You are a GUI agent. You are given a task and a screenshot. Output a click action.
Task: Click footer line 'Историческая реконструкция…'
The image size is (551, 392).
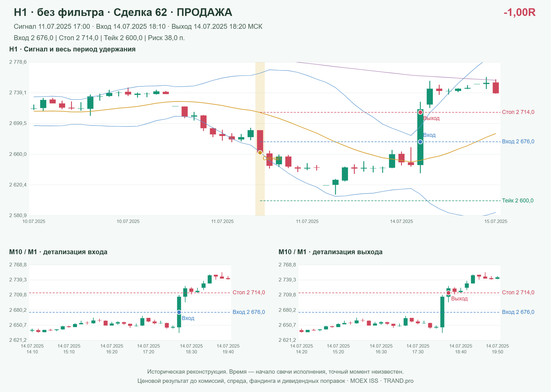[275, 372]
